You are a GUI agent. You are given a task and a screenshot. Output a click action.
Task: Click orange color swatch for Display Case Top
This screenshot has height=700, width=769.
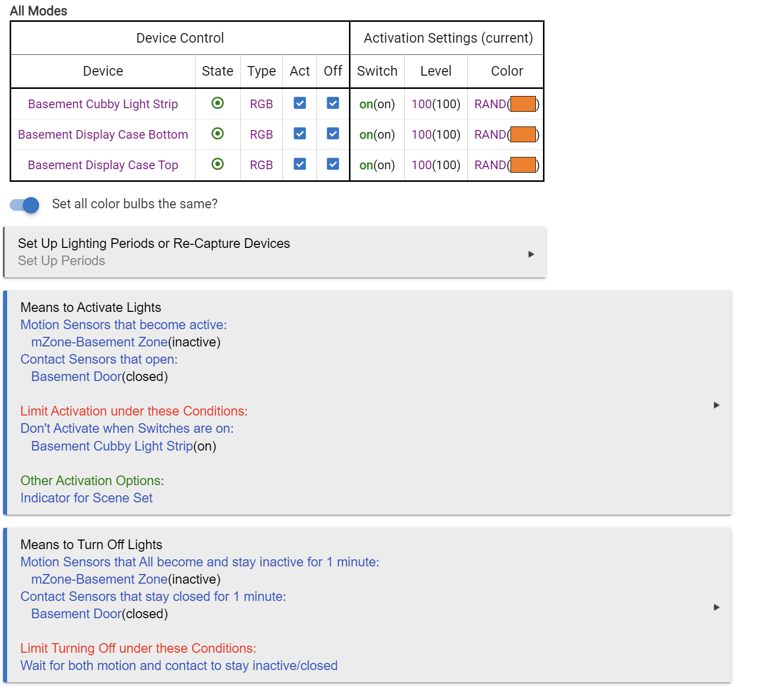pos(523,165)
